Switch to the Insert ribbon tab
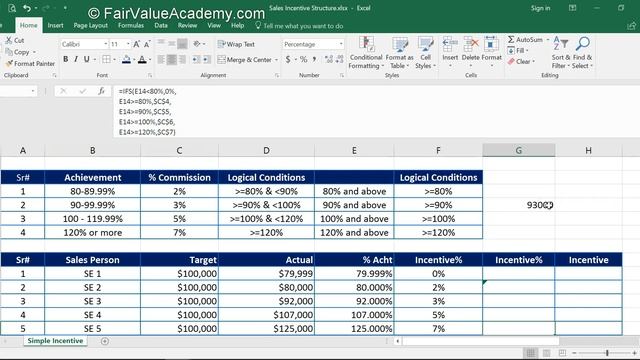640x360 pixels. 55,25
